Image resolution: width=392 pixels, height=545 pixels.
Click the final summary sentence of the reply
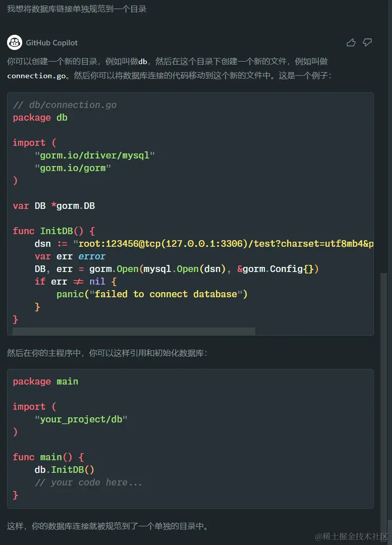pyautogui.click(x=109, y=526)
